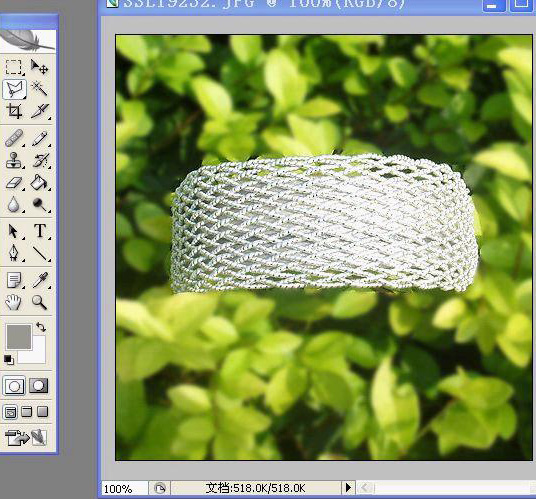Select the History Brush tool
Viewport: 536px width, 499px height.
[40, 161]
